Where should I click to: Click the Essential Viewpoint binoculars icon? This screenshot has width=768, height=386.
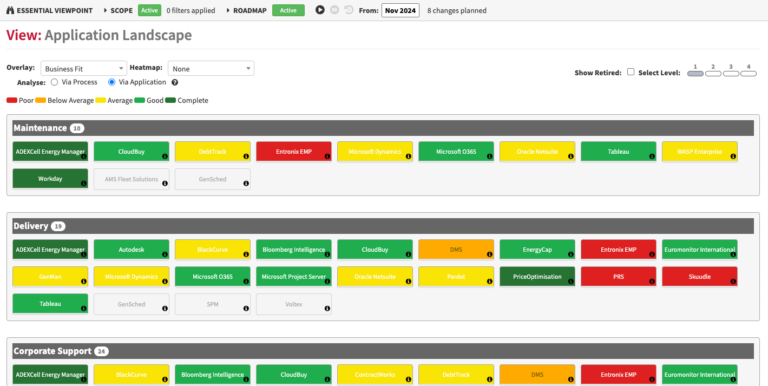point(10,10)
